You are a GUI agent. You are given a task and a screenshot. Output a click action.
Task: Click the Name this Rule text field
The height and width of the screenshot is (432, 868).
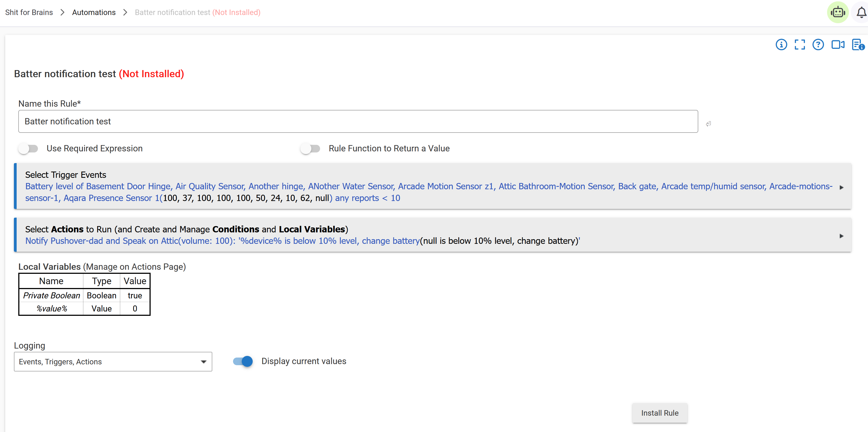click(358, 121)
